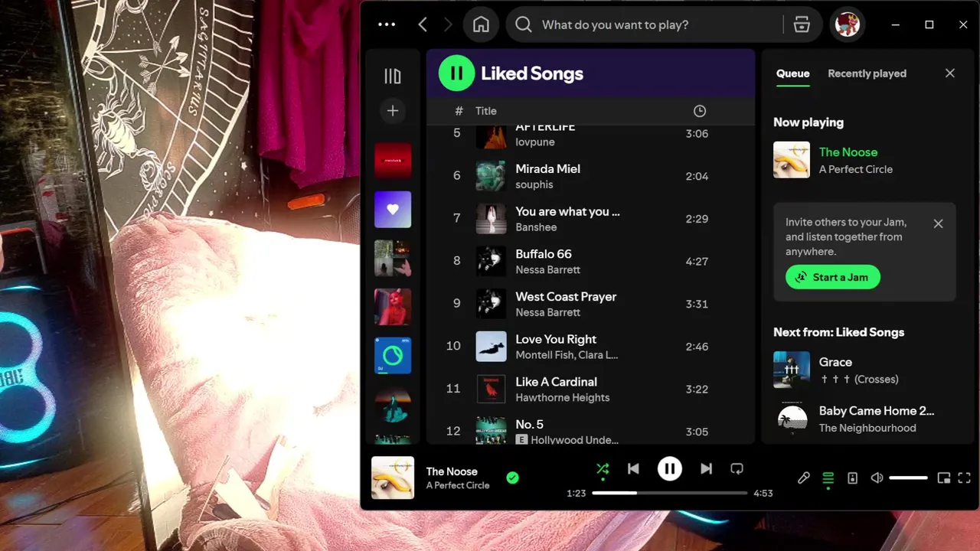Mute with the volume speaker icon

pos(877,478)
